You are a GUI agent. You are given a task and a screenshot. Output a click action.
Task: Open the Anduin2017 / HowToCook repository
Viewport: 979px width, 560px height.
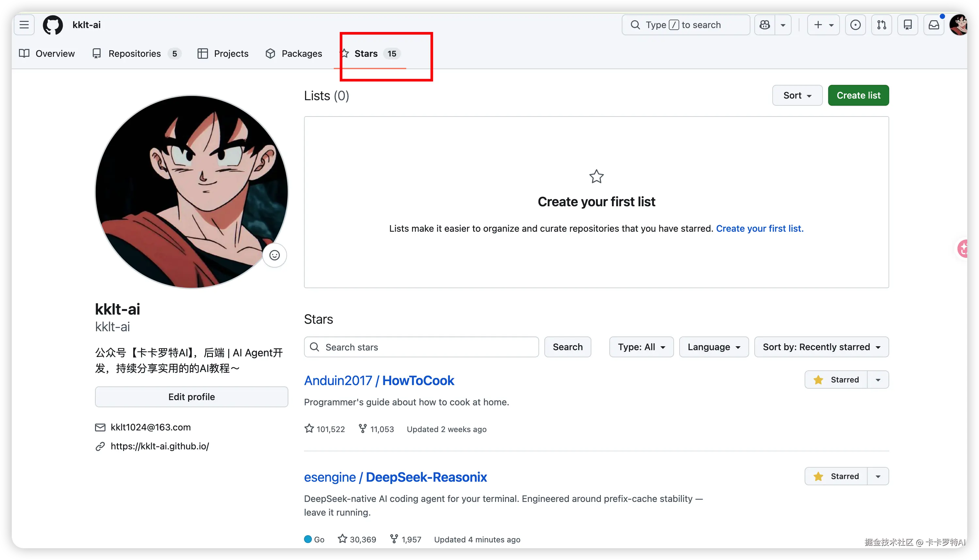click(379, 381)
